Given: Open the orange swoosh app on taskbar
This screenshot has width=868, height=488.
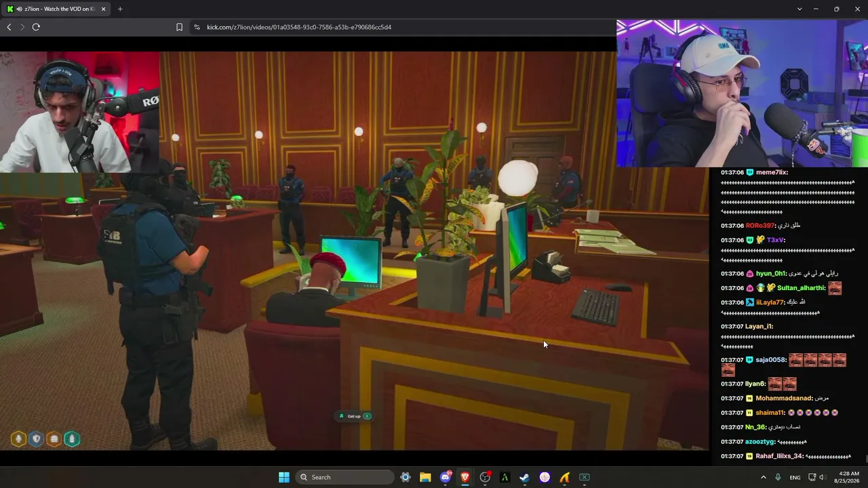Looking at the screenshot, I should click(x=565, y=477).
